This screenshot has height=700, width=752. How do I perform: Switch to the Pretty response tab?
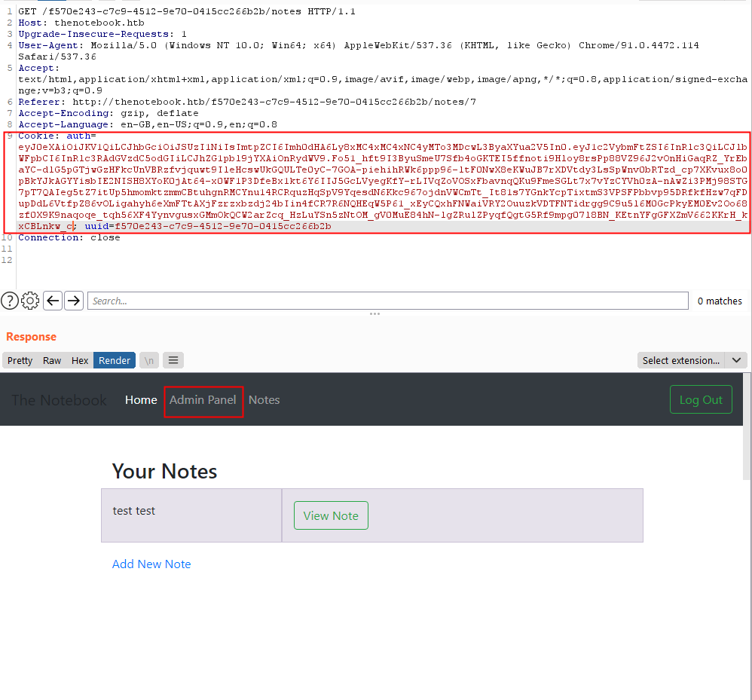pyautogui.click(x=20, y=360)
